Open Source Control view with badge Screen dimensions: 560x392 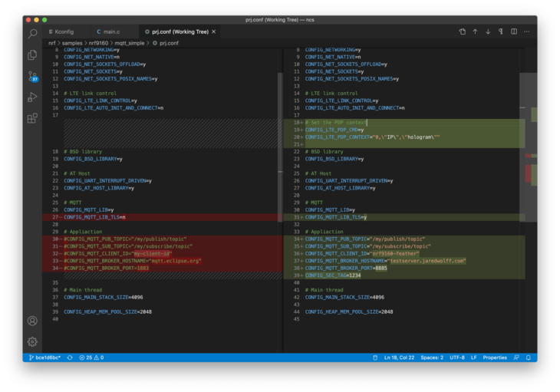tap(32, 76)
